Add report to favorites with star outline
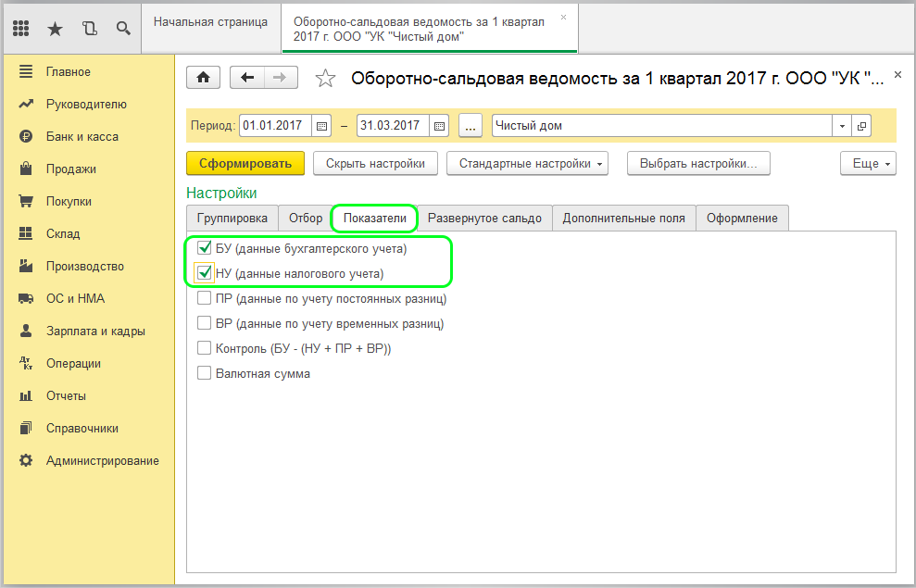Image resolution: width=916 pixels, height=588 pixels. tap(325, 79)
